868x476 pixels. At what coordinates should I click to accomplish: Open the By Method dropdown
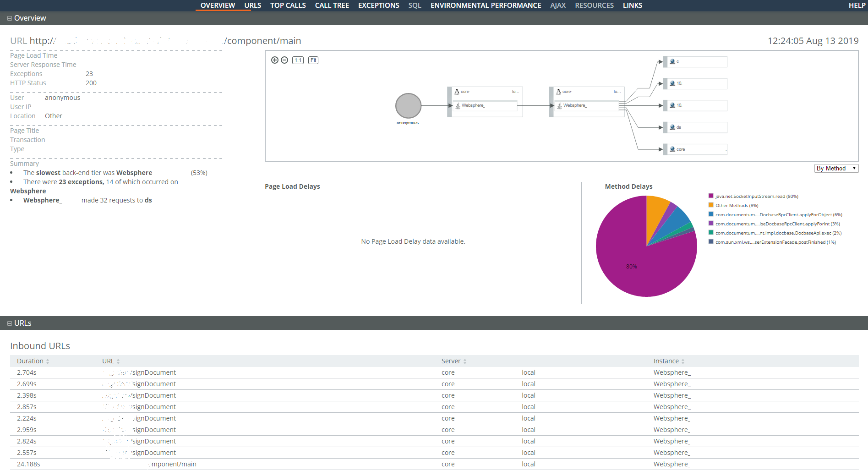point(836,169)
